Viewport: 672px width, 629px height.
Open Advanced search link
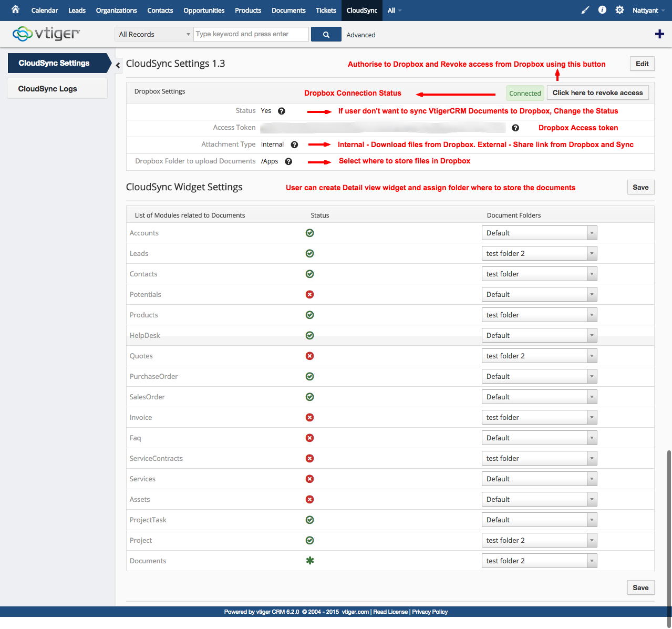361,35
